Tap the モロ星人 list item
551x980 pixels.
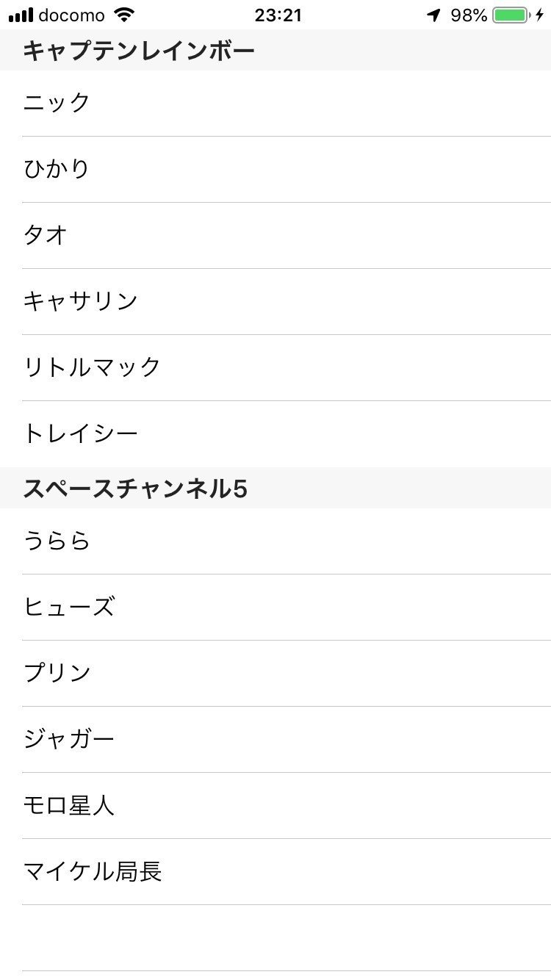275,806
